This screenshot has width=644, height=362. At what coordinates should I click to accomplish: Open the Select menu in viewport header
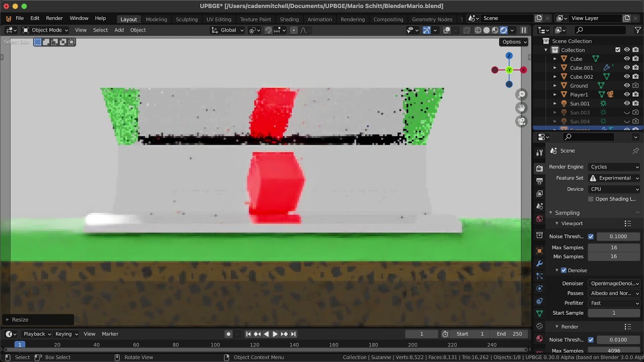point(101,30)
